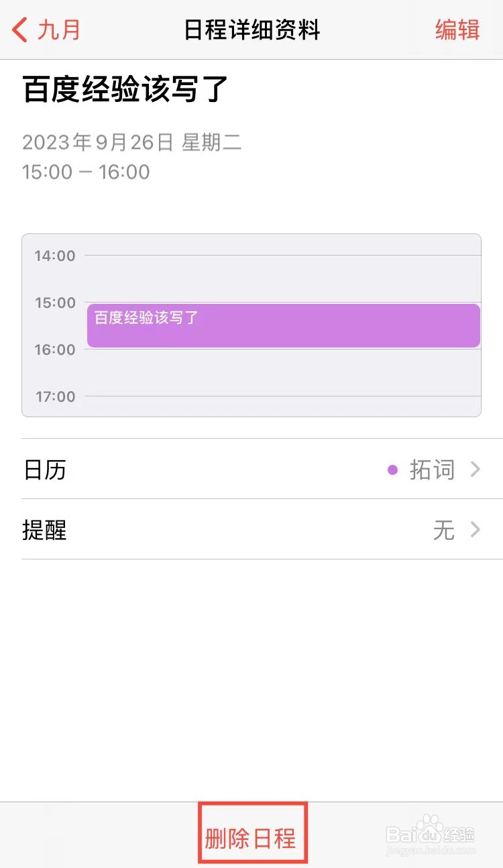Tap the 14:00 time label
Screen dimensions: 503x868
(55, 256)
